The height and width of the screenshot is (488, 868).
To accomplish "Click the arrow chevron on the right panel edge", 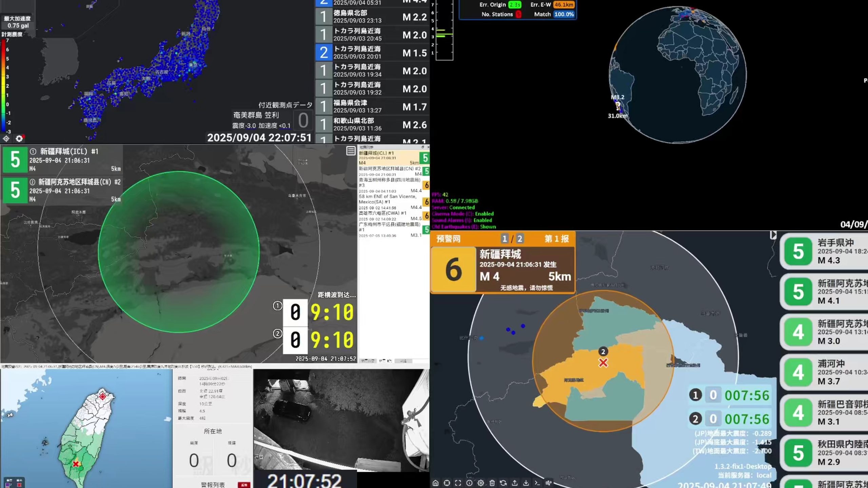I will (x=773, y=235).
